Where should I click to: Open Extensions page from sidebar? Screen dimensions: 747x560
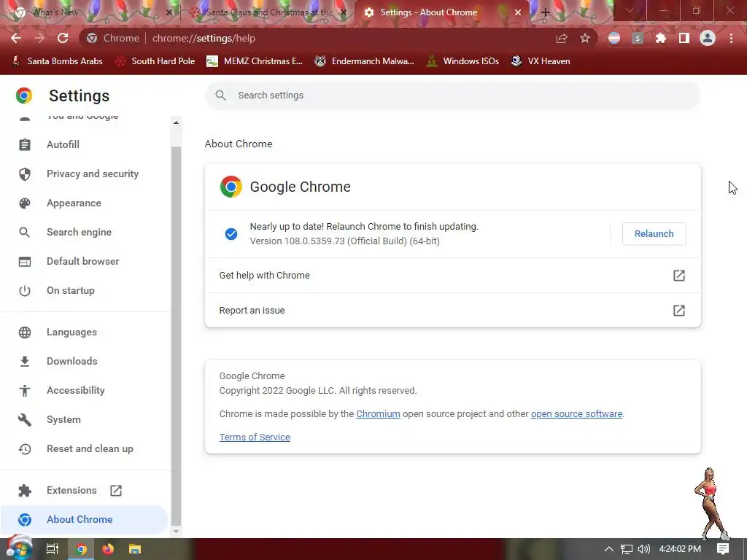pyautogui.click(x=71, y=491)
